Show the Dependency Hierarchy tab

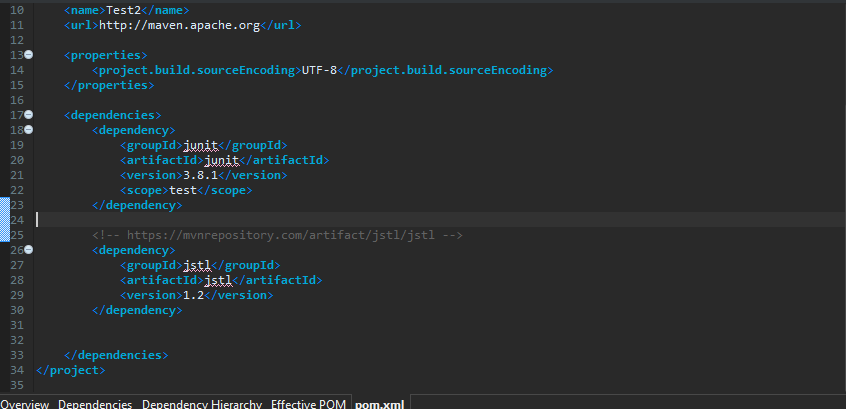[201, 403]
